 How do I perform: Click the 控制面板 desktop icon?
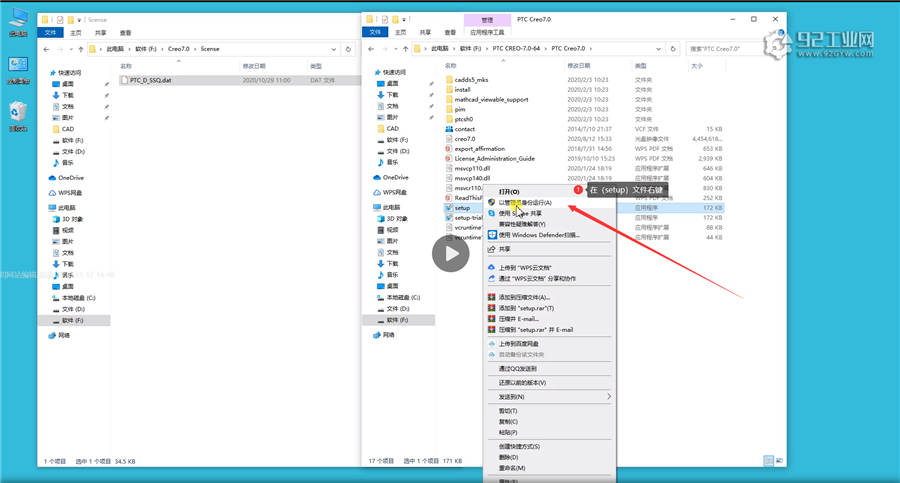(x=18, y=70)
